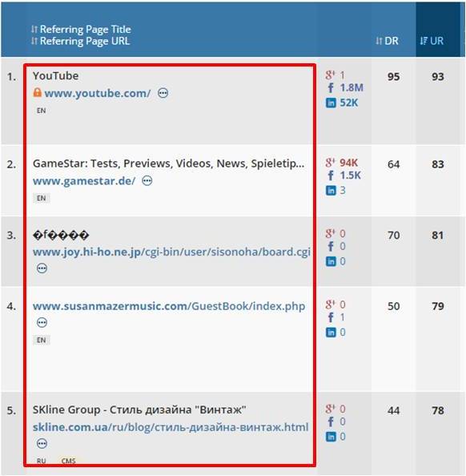Click the CMS tag in row 5
466x476 pixels.
pyautogui.click(x=69, y=461)
